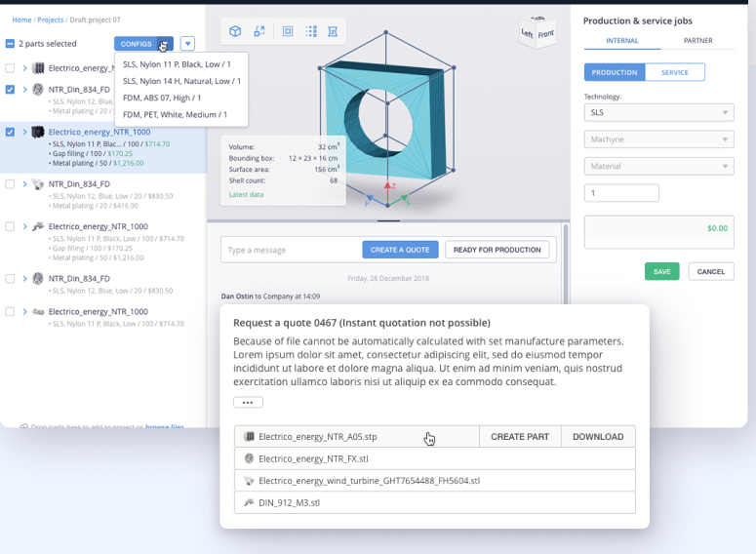Select the Electrico_energy_NTR_FX.stl file row
Image resolution: width=756 pixels, height=554 pixels.
click(x=434, y=458)
